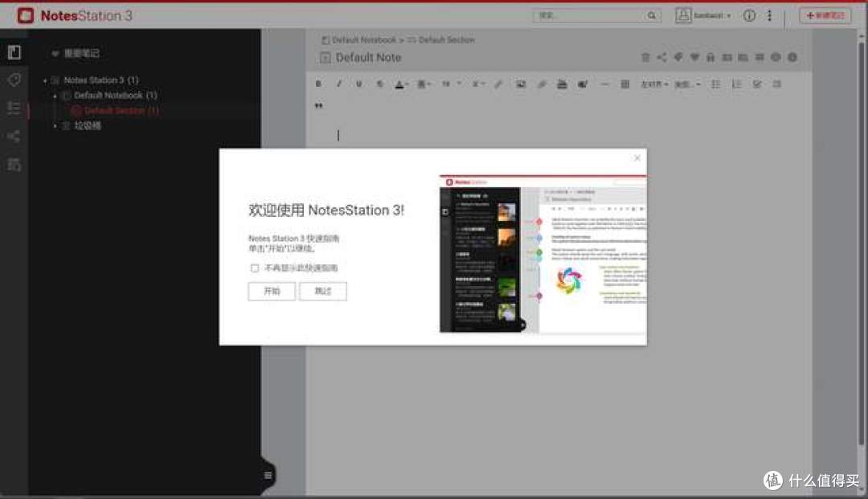
Task: Click the pen-shaped icon before insert image
Action: coord(499,84)
